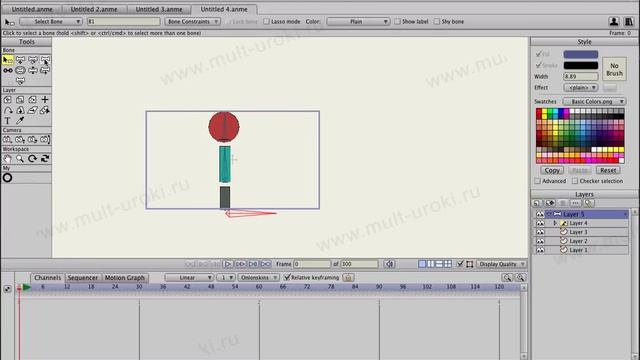640x360 pixels.
Task: Click the fill color swatch
Action: click(581, 54)
